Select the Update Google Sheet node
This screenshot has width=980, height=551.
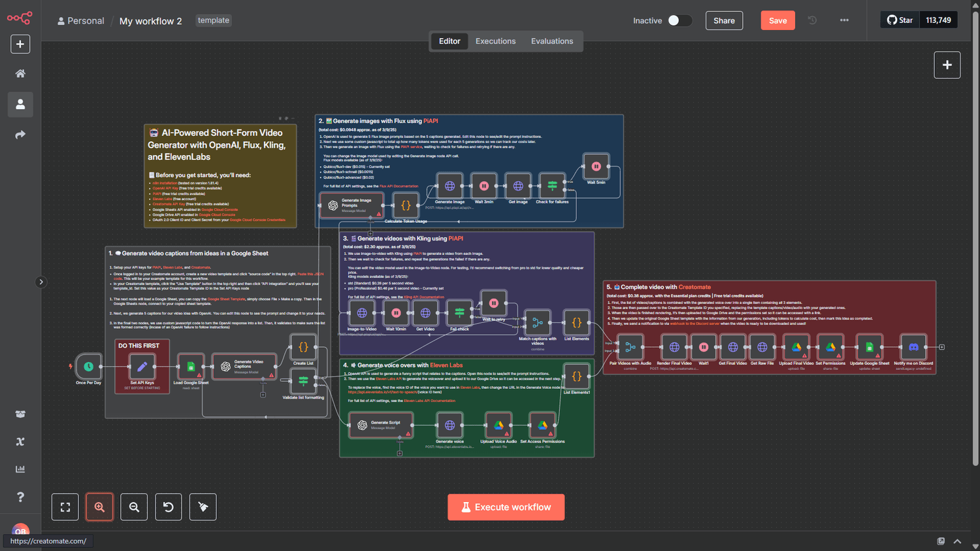point(870,347)
